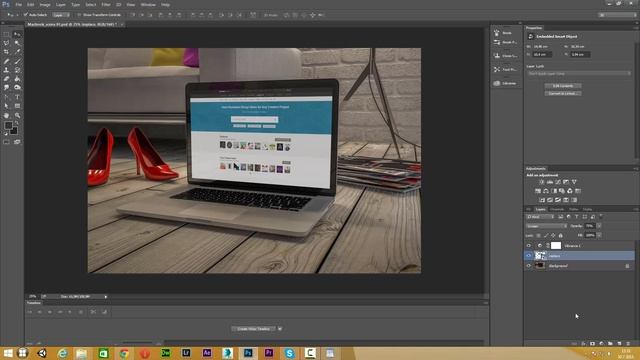Add a Curves adjustment

(558, 182)
